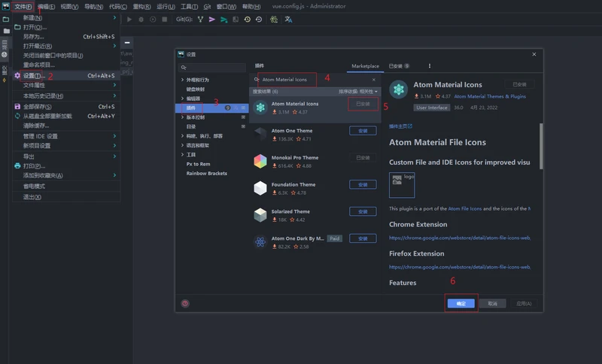Expand the 工具 node in the settings tree

(x=182, y=155)
